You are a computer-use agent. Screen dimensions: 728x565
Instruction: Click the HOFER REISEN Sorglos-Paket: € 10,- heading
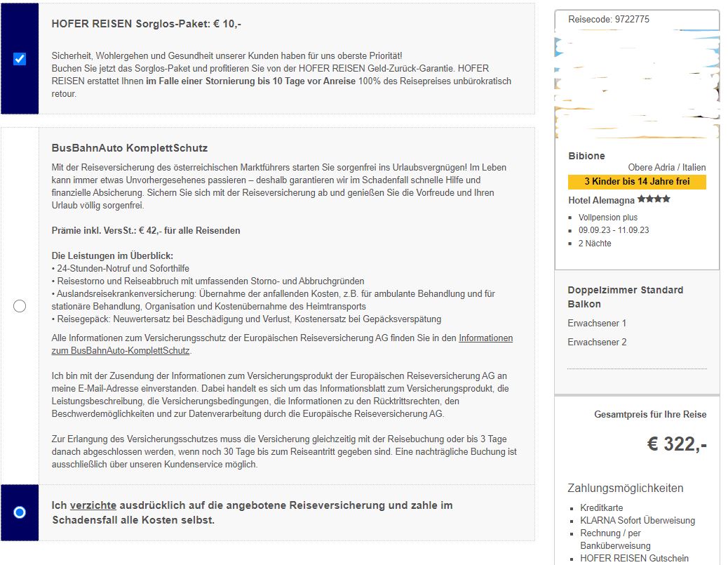coord(147,24)
